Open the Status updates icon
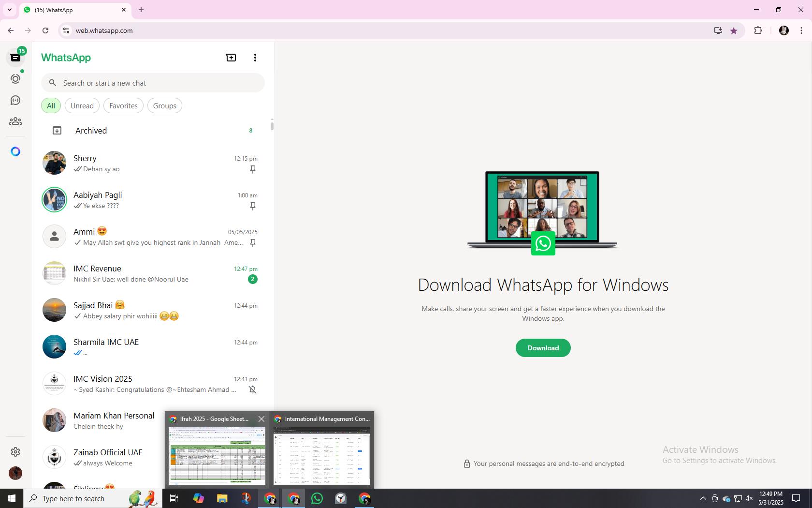The height and width of the screenshot is (508, 812). [x=15, y=79]
